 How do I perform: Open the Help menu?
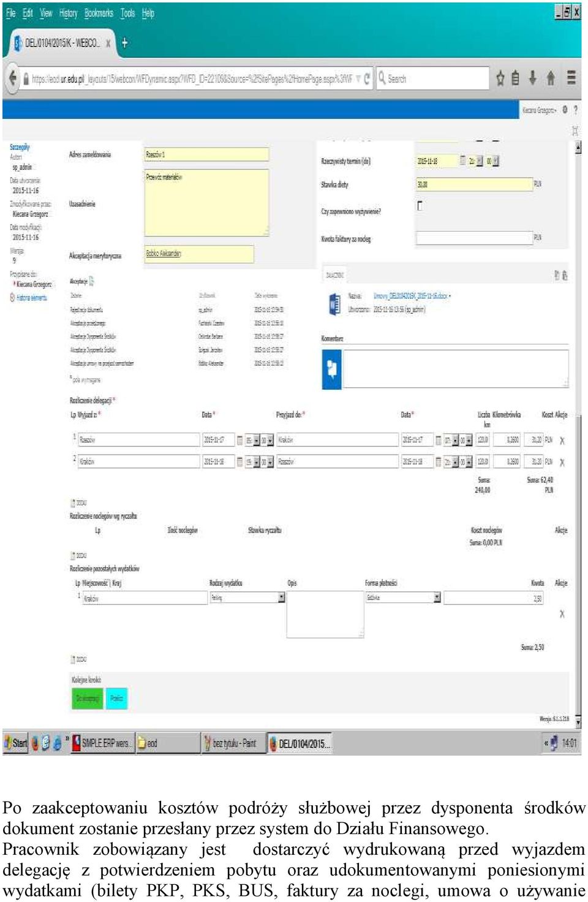pyautogui.click(x=148, y=13)
